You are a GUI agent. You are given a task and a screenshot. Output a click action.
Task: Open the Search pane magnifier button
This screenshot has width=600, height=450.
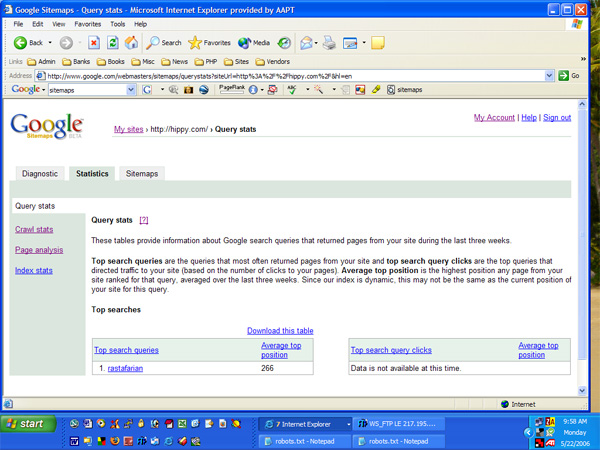click(164, 43)
